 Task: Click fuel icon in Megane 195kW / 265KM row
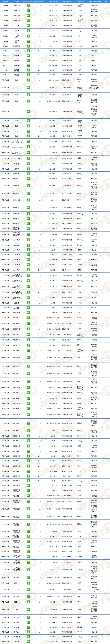[28, 456]
